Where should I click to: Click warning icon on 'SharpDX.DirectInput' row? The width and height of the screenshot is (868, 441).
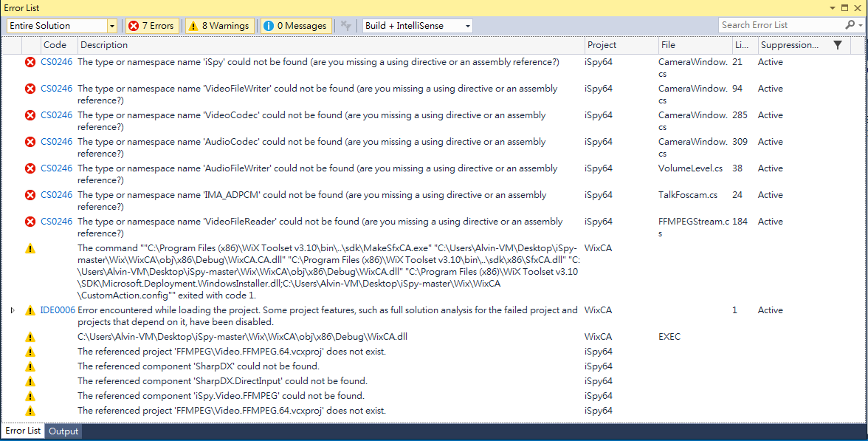click(30, 382)
